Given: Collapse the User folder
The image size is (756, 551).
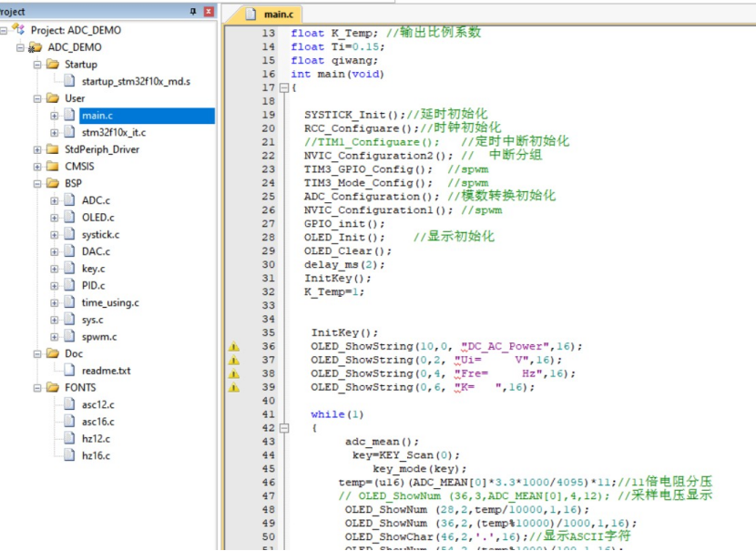Looking at the screenshot, I should tap(37, 99).
